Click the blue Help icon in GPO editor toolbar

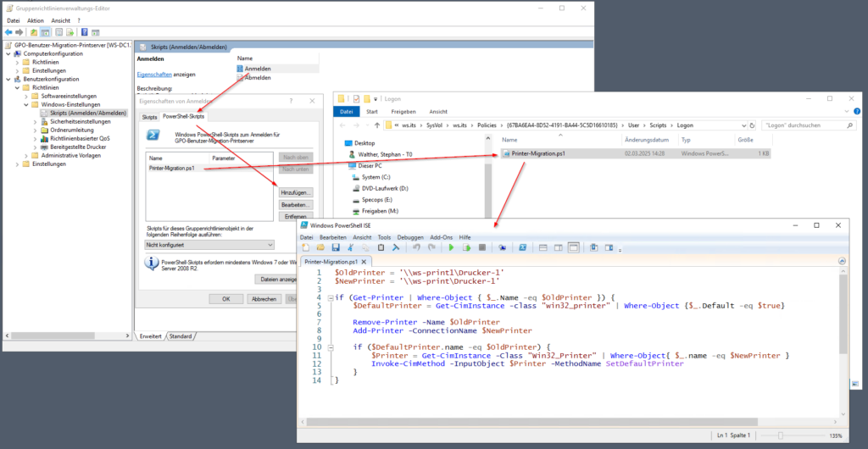(85, 32)
